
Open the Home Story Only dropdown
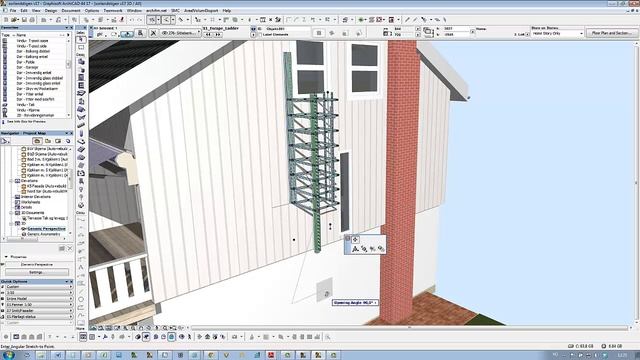(557, 33)
